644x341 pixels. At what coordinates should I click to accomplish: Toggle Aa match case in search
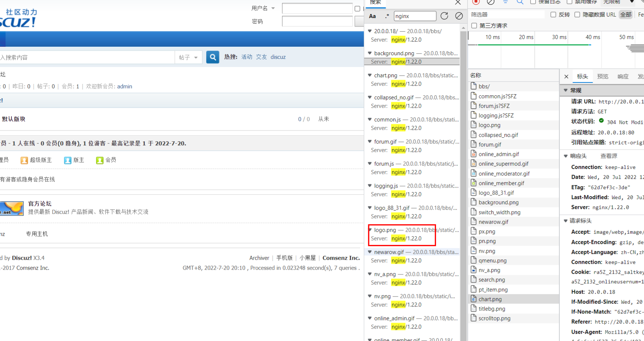click(373, 16)
